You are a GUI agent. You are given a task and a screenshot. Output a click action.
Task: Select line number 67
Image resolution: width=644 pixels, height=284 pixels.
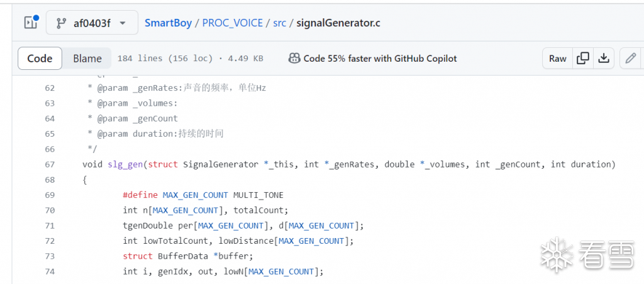point(49,164)
